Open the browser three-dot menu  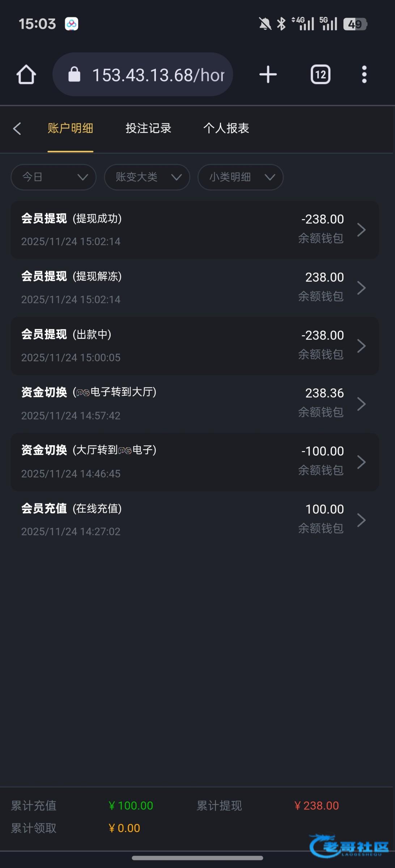click(364, 75)
